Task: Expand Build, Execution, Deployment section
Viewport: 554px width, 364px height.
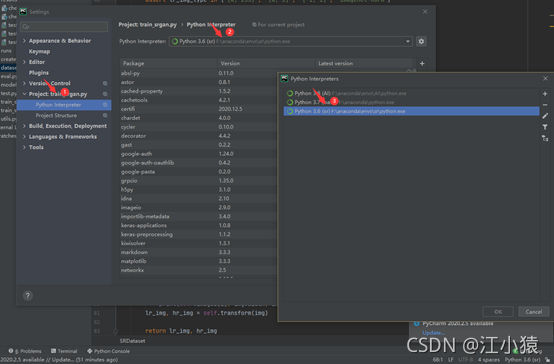Action: pyautogui.click(x=24, y=126)
